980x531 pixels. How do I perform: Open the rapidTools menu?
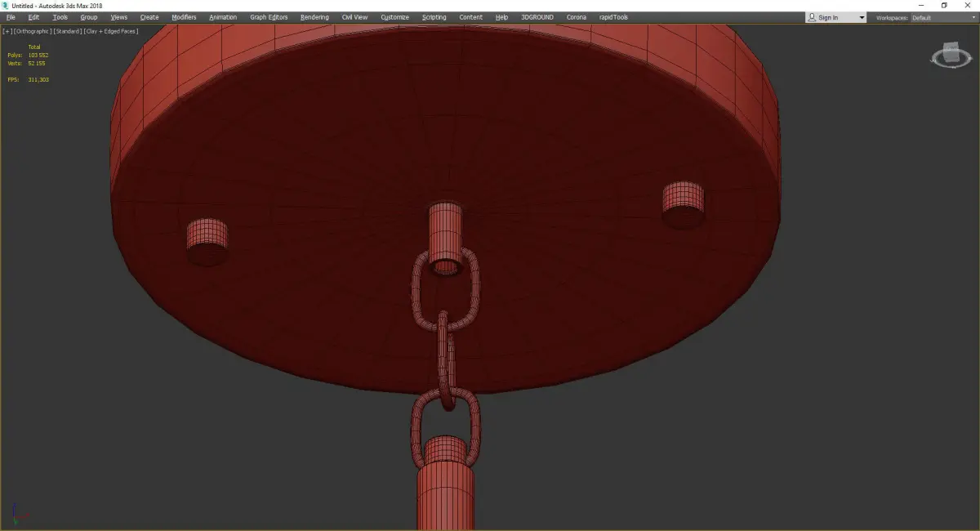(613, 17)
